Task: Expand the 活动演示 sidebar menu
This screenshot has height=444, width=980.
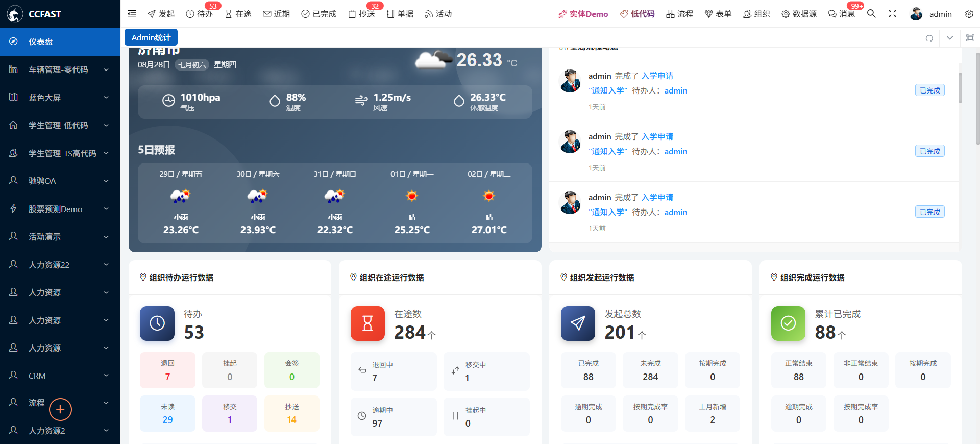Action: [x=60, y=237]
